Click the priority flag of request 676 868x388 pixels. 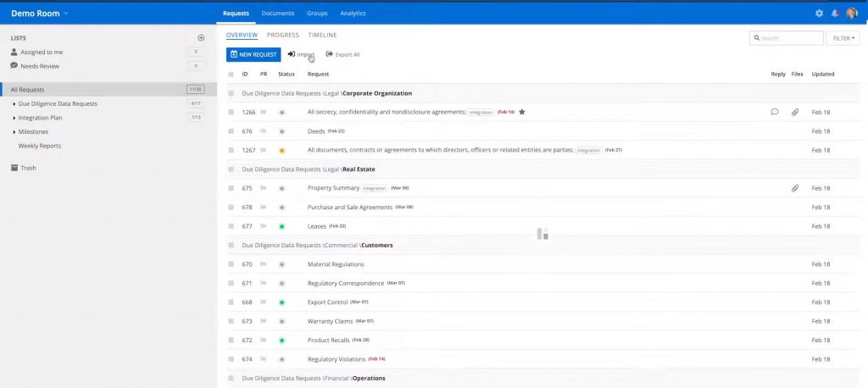[x=264, y=131]
